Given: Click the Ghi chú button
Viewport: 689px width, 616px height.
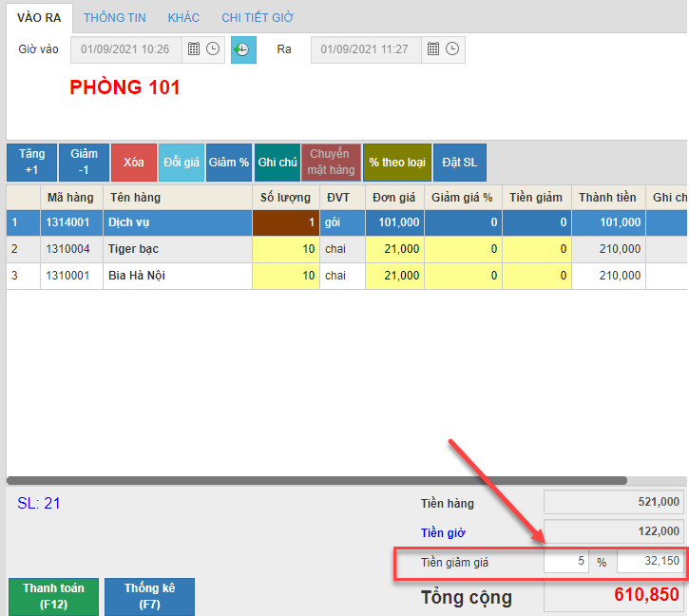Looking at the screenshot, I should click(x=277, y=163).
